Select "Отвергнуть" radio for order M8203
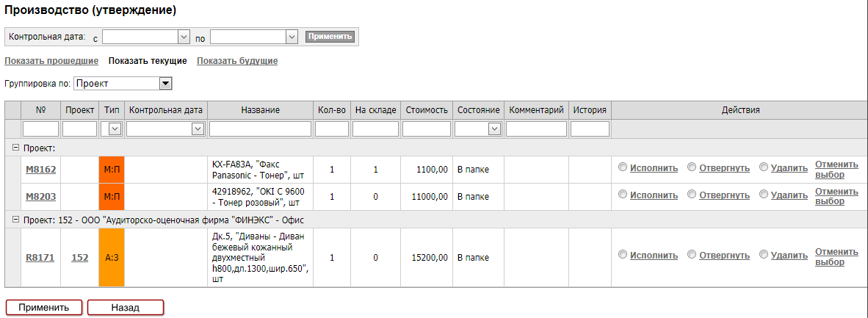868x318 pixels. [x=692, y=195]
